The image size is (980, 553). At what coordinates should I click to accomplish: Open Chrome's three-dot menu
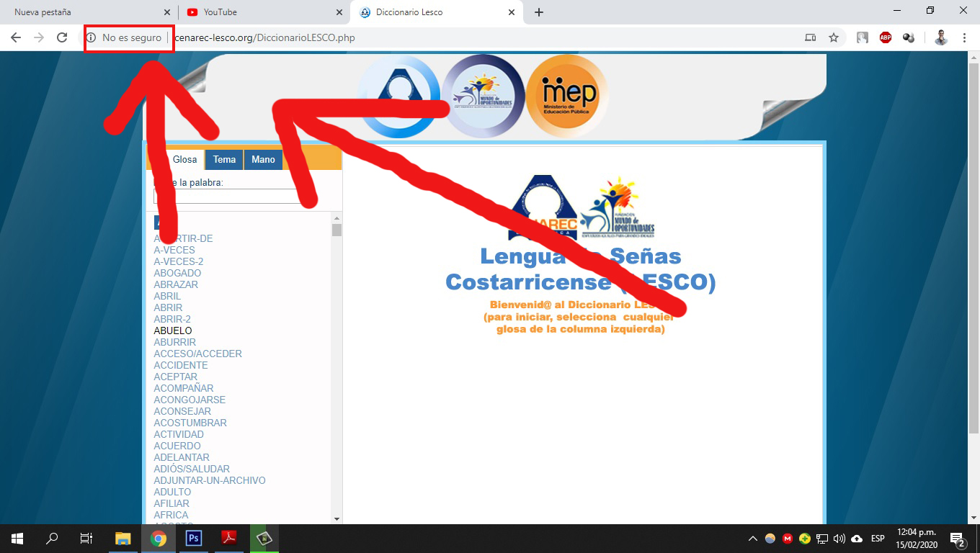coord(964,37)
